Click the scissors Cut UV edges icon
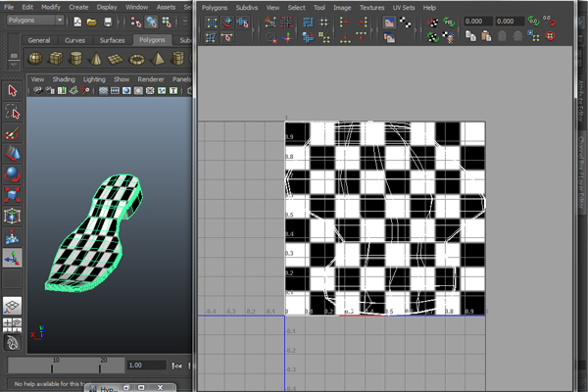Screen dimensions: 588x392 click(270, 23)
